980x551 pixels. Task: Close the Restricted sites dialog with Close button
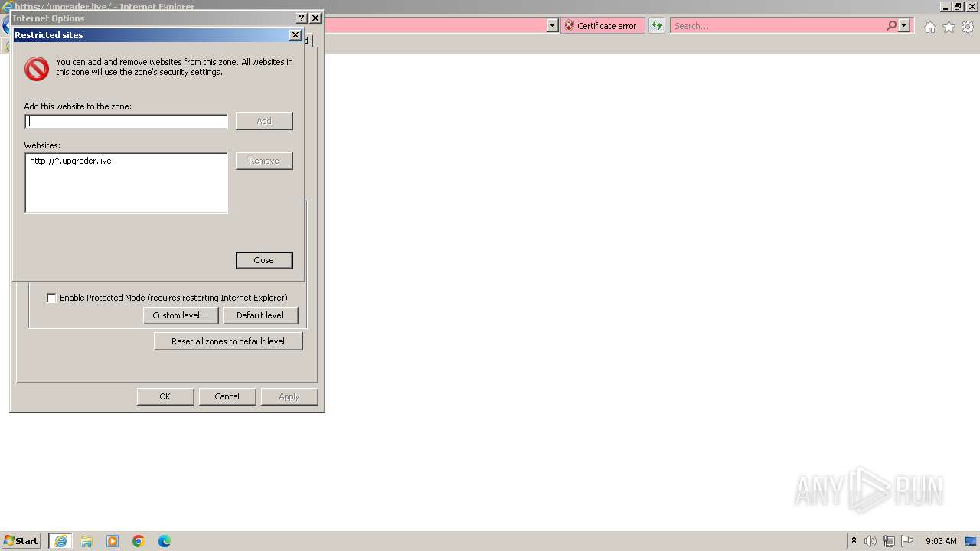pos(264,260)
